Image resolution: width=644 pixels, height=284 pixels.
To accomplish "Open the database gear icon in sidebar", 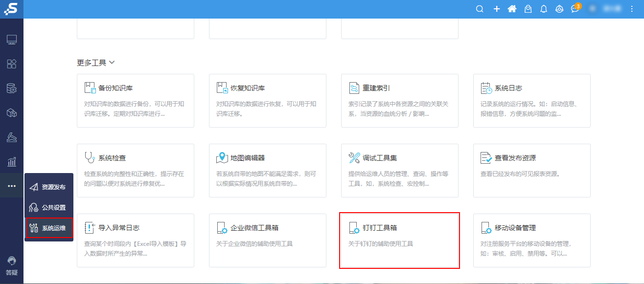I will point(12,88).
